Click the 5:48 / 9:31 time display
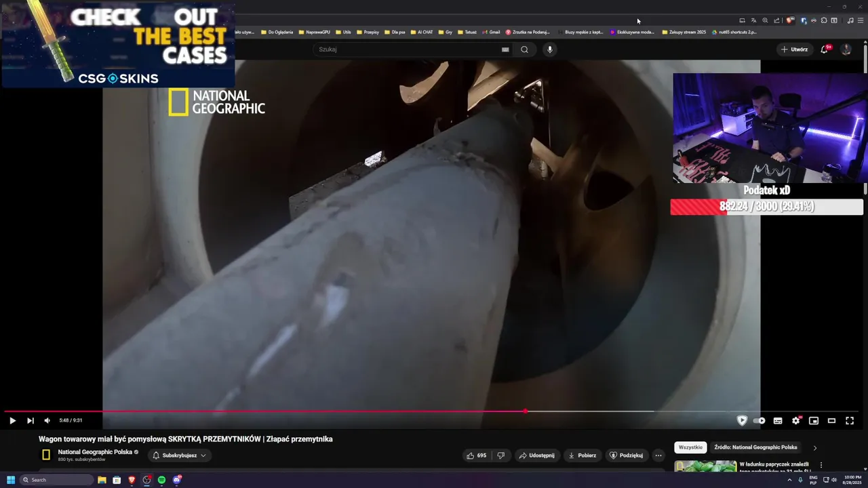The image size is (868, 488). 71,421
